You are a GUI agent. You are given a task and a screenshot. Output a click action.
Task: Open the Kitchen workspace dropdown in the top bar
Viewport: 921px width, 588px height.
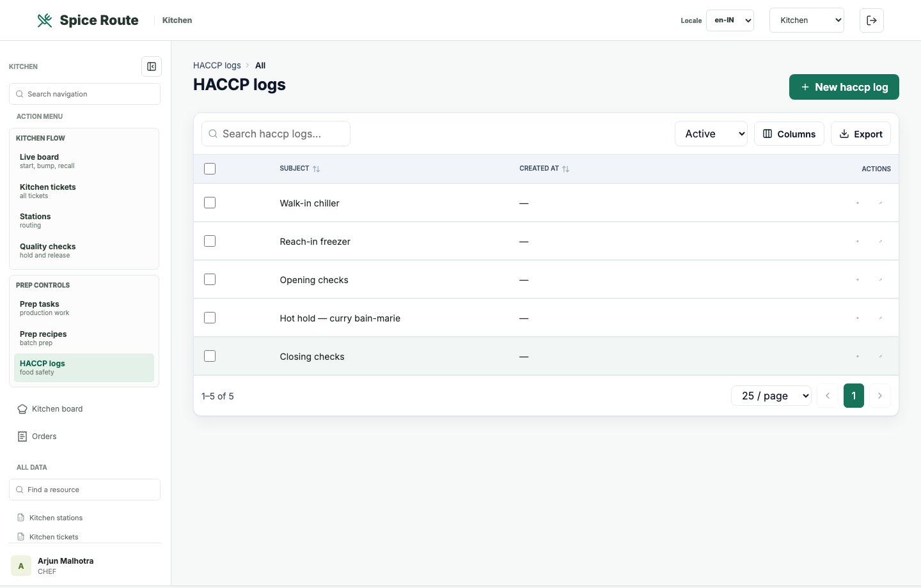[x=807, y=20]
